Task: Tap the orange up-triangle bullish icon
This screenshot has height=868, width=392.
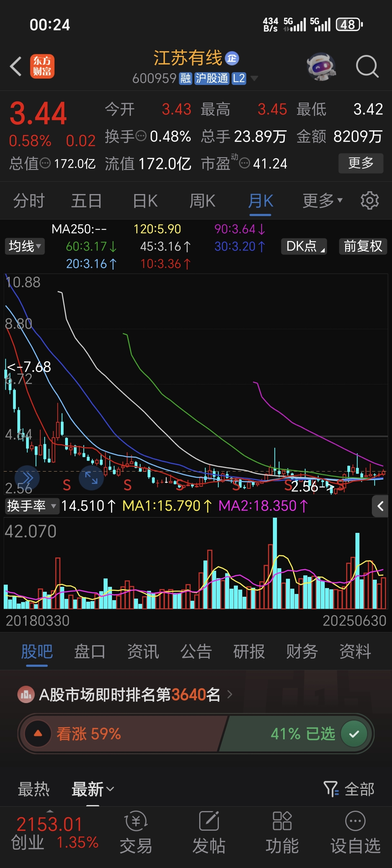Action: 38,733
